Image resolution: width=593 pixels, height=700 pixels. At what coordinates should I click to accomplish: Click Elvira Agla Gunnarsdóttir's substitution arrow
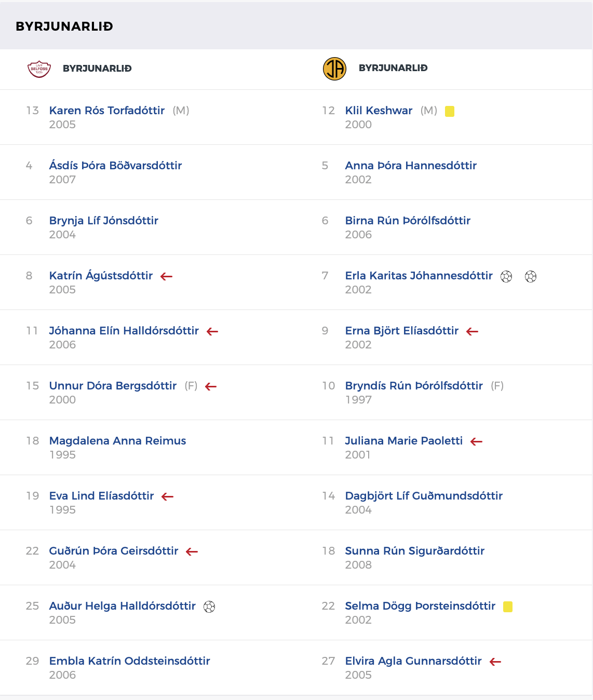pos(495,662)
